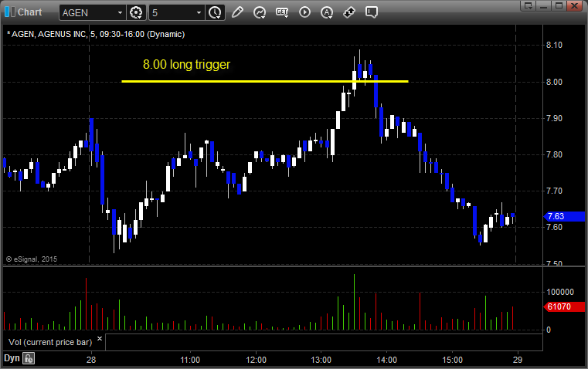This screenshot has height=369, width=588.
Task: Click the Dyn scaling label
Action: [12, 358]
